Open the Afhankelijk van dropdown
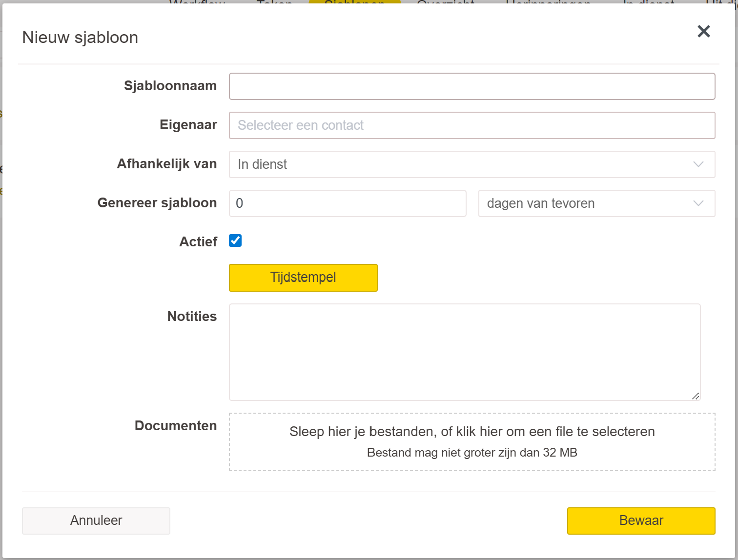 [x=471, y=164]
